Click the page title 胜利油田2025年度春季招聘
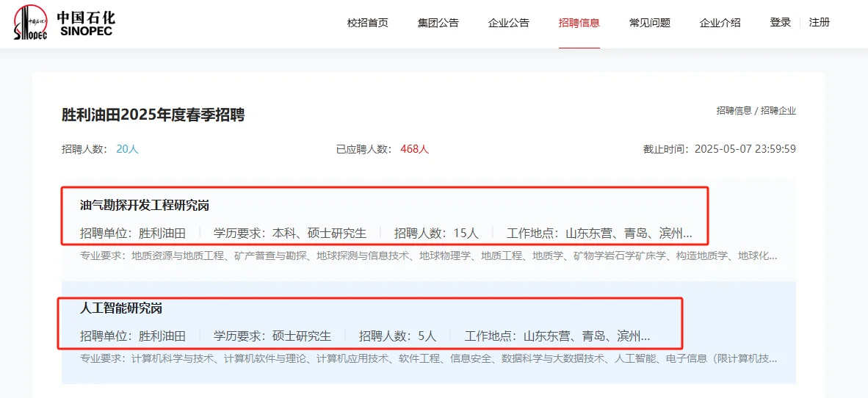 click(x=153, y=115)
